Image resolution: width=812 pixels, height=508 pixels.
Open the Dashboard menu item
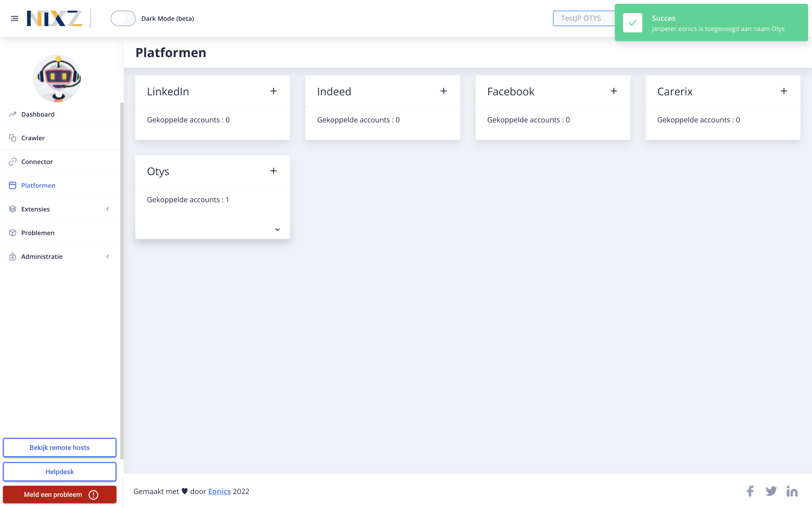pos(60,114)
